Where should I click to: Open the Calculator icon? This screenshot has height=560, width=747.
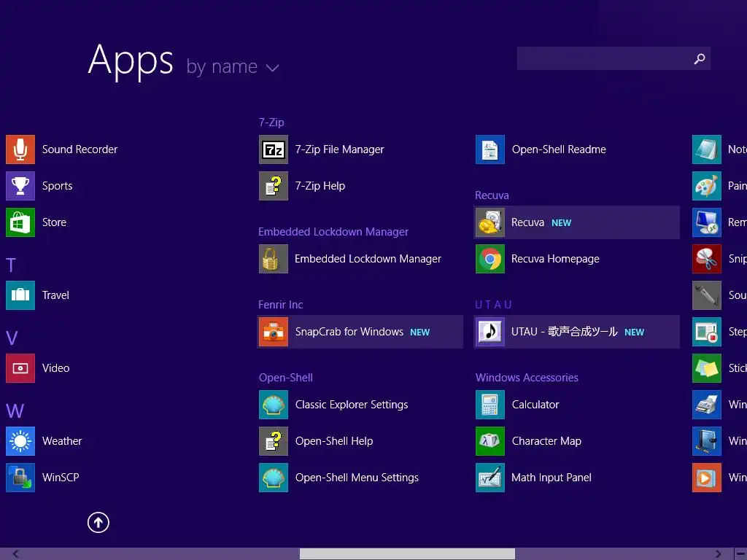pyautogui.click(x=490, y=405)
